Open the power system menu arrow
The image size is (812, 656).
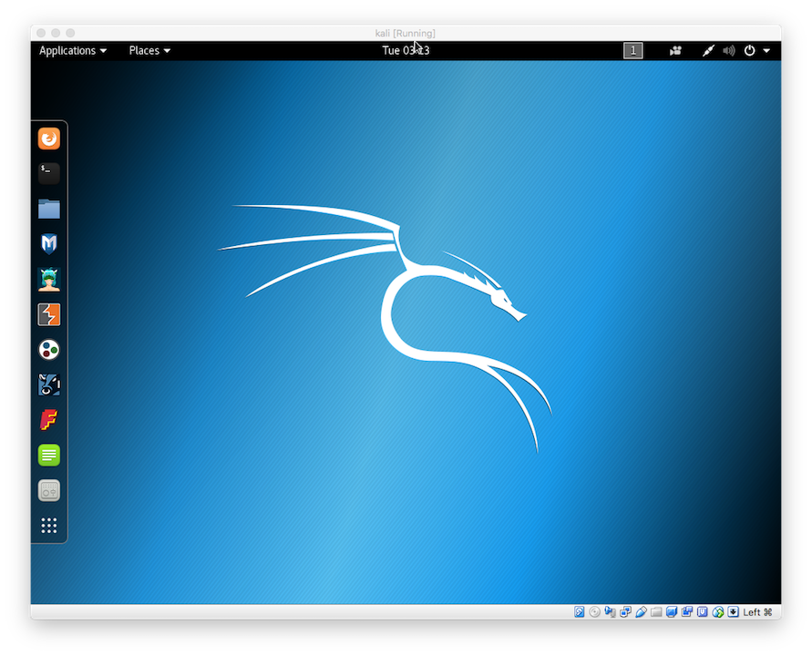tap(766, 51)
